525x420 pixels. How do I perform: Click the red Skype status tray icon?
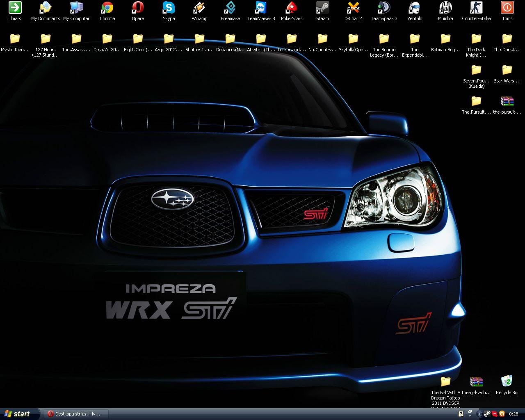tap(494, 414)
